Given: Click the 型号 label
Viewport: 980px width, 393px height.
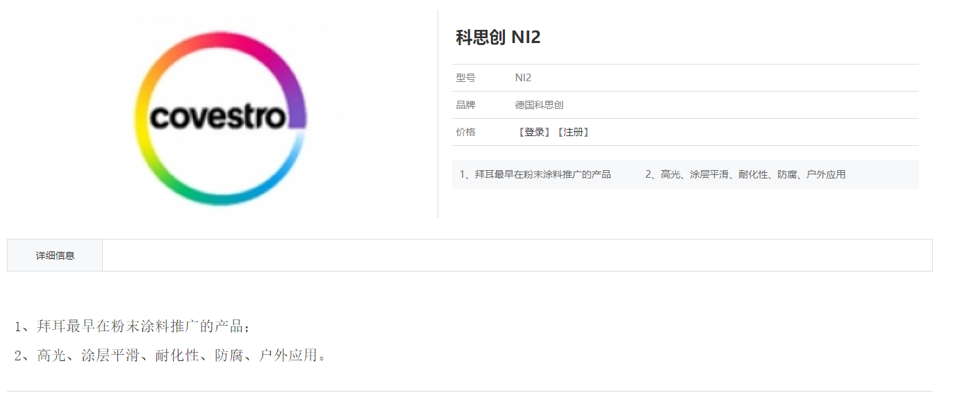Looking at the screenshot, I should pos(465,78).
